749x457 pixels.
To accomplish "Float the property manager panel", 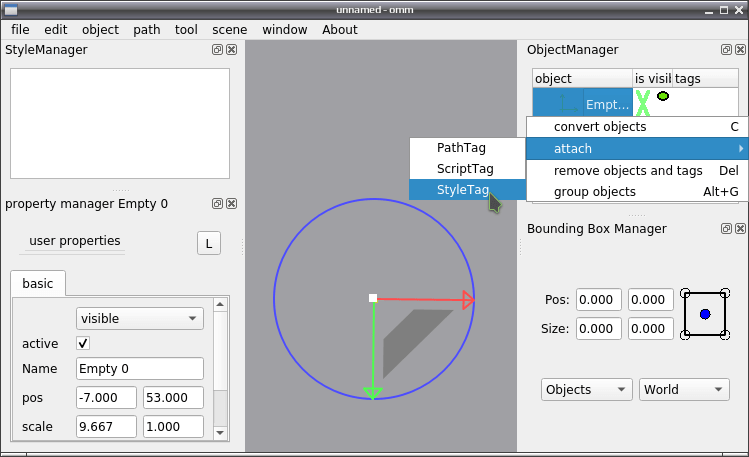I will 217,204.
